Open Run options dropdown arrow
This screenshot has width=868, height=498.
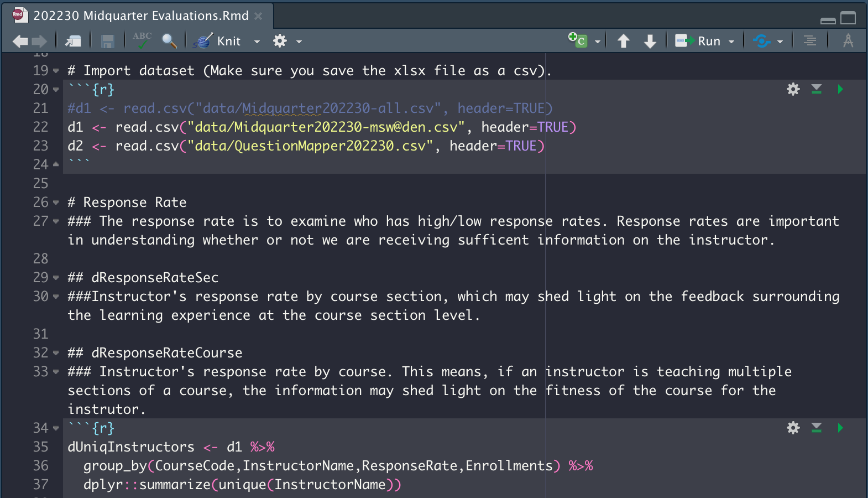pos(731,41)
